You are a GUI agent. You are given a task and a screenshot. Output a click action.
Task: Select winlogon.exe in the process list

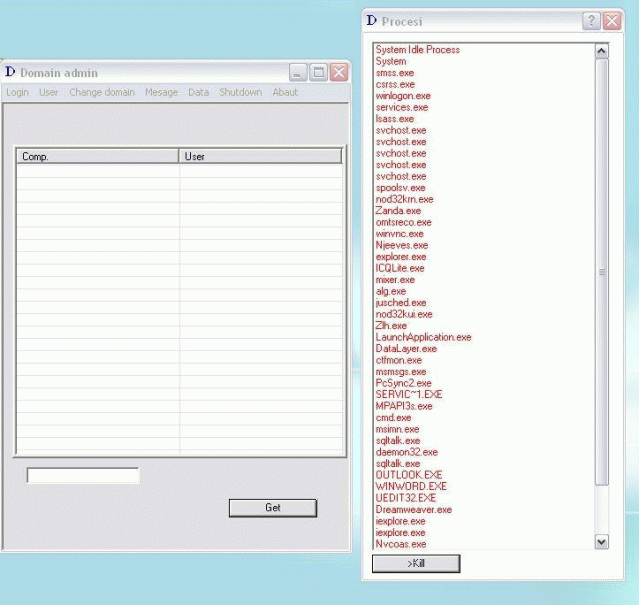tap(403, 96)
